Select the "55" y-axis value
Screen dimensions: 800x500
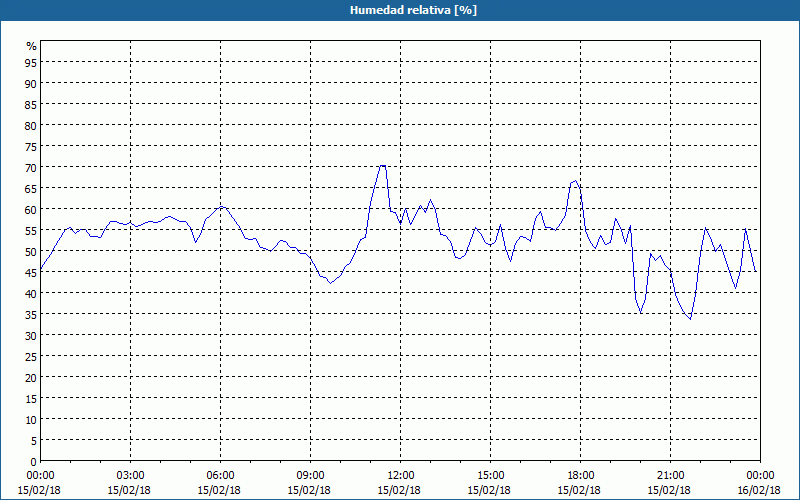coord(31,230)
